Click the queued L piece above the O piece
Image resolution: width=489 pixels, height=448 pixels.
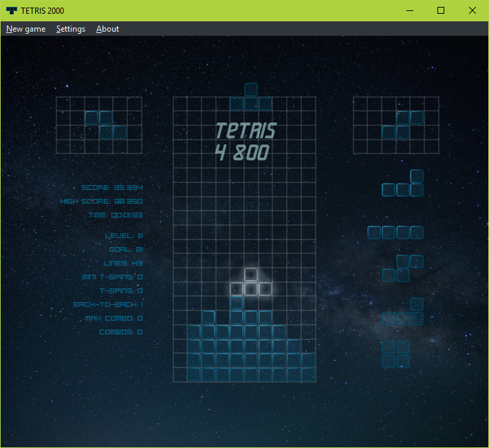click(x=402, y=312)
